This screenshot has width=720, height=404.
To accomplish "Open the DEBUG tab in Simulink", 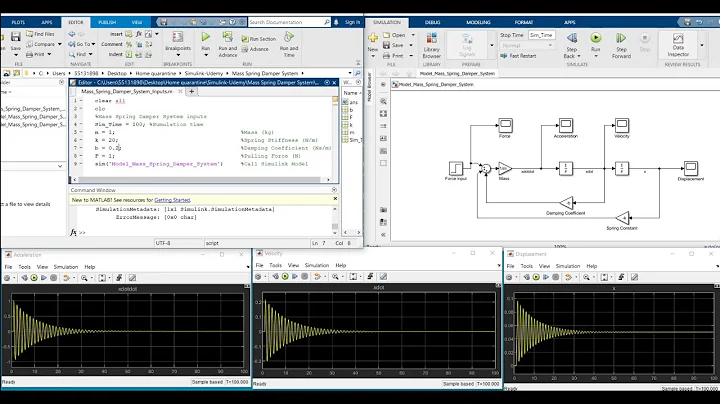I will click(433, 22).
